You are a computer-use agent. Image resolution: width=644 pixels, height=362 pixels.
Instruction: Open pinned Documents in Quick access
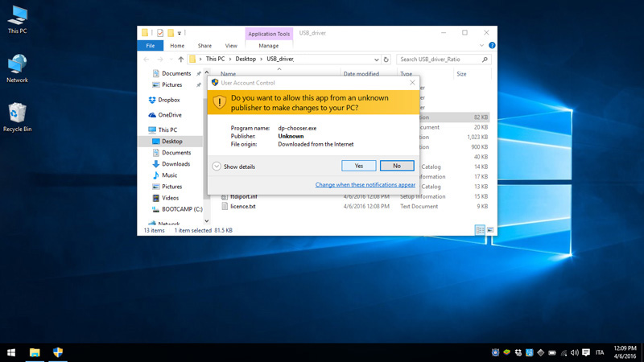click(x=176, y=73)
